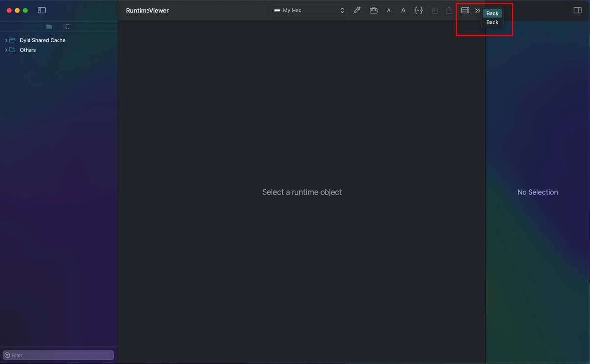Switch to the folder navigator tab
The height and width of the screenshot is (364, 590).
click(x=49, y=27)
